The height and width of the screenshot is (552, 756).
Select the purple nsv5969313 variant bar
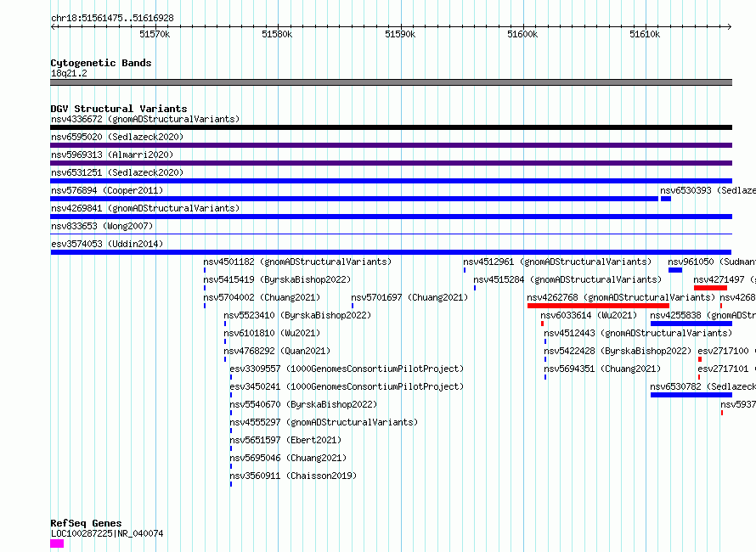coord(391,163)
